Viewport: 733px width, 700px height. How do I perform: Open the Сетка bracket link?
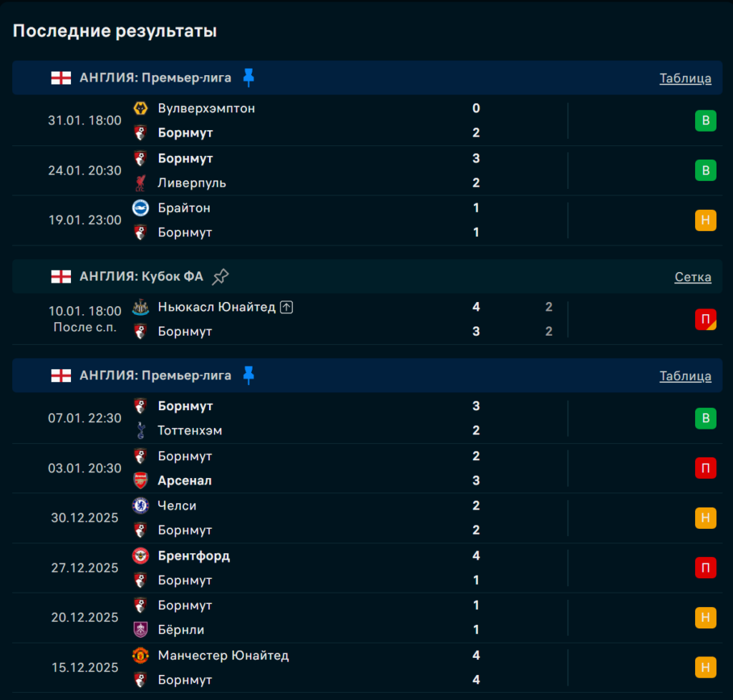(x=692, y=277)
